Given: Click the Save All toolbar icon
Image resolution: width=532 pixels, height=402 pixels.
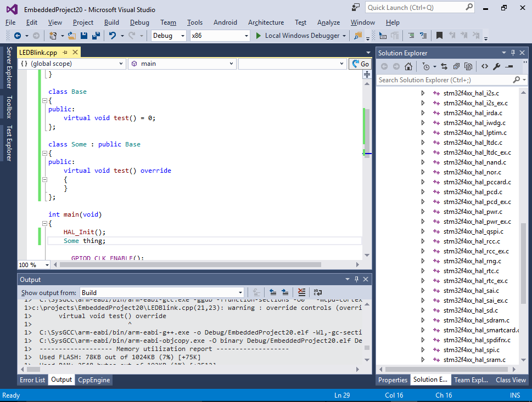Looking at the screenshot, I should click(96, 36).
